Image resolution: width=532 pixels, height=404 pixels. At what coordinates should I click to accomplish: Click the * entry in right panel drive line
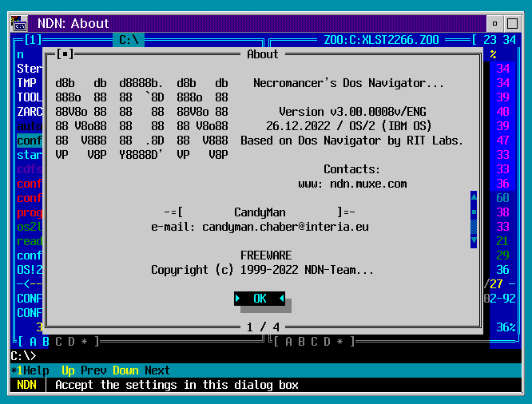339,341
